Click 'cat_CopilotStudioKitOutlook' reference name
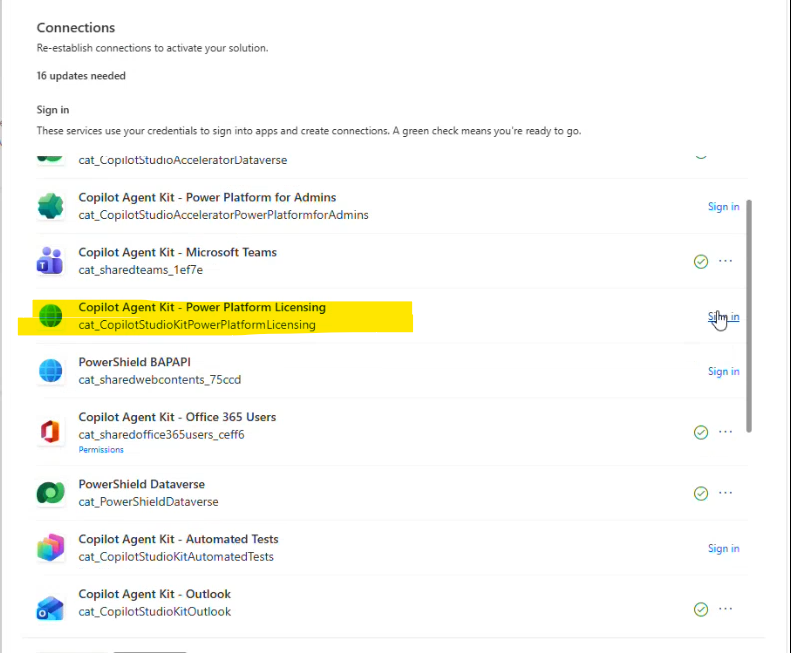Viewport: 791px width, 653px height. (x=154, y=612)
